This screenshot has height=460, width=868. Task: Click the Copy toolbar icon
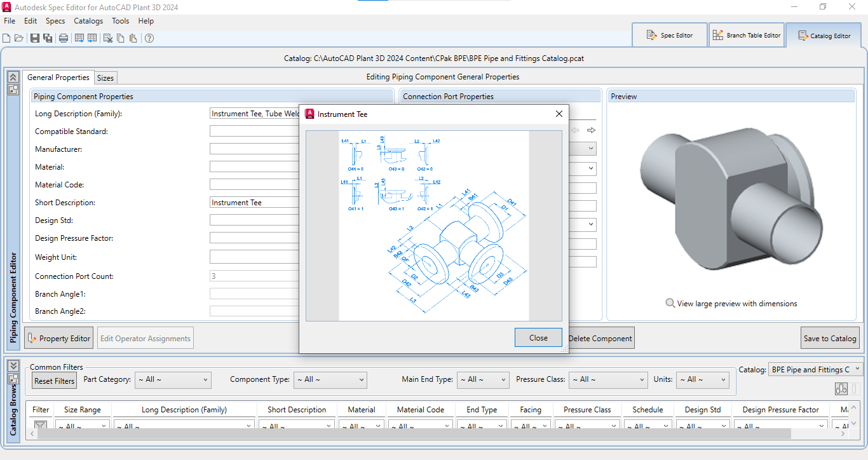tap(121, 38)
